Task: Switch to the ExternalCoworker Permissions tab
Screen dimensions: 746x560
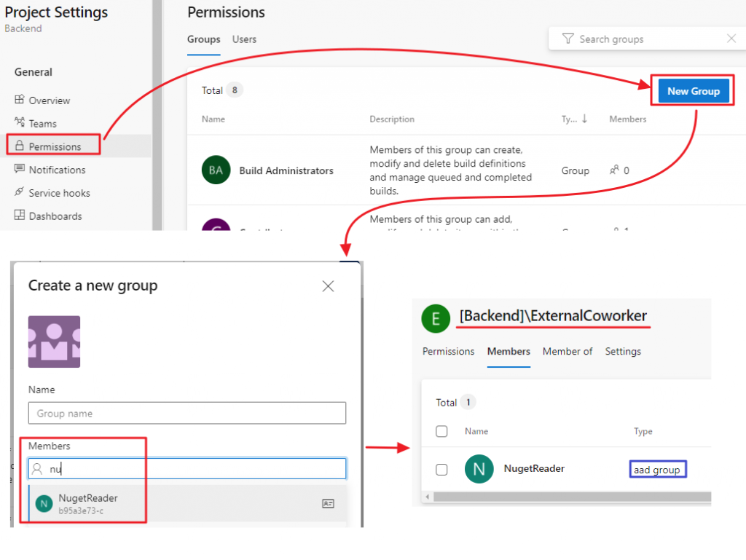Action: pyautogui.click(x=448, y=351)
